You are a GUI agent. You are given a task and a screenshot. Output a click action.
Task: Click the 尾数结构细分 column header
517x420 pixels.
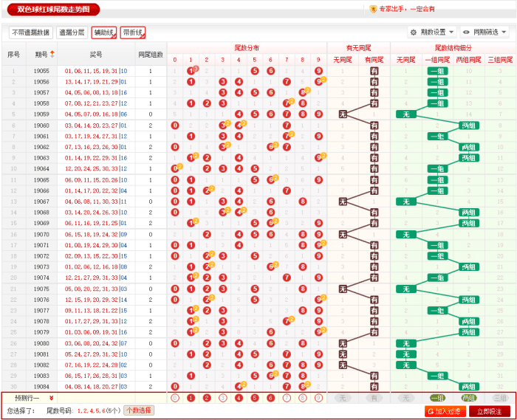pos(453,48)
